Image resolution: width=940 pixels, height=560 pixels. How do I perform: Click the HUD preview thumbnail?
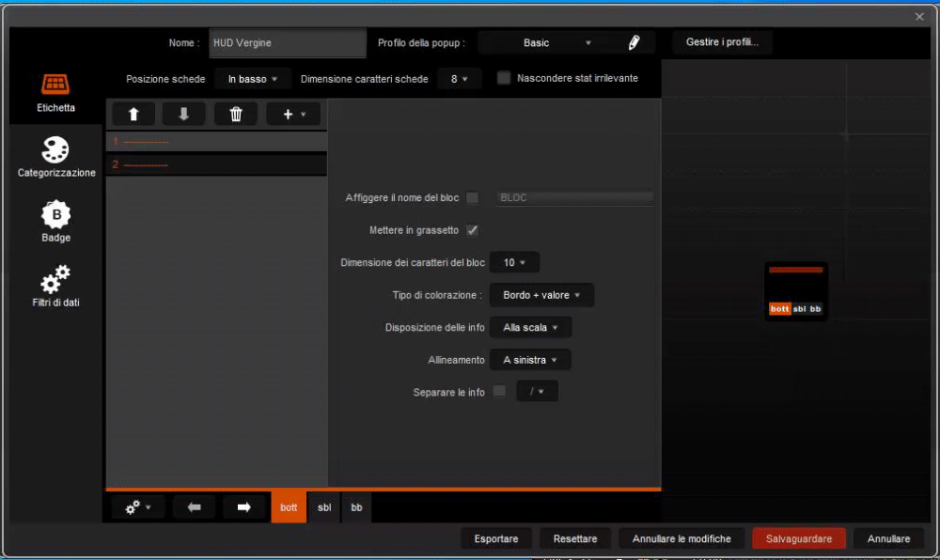(796, 291)
